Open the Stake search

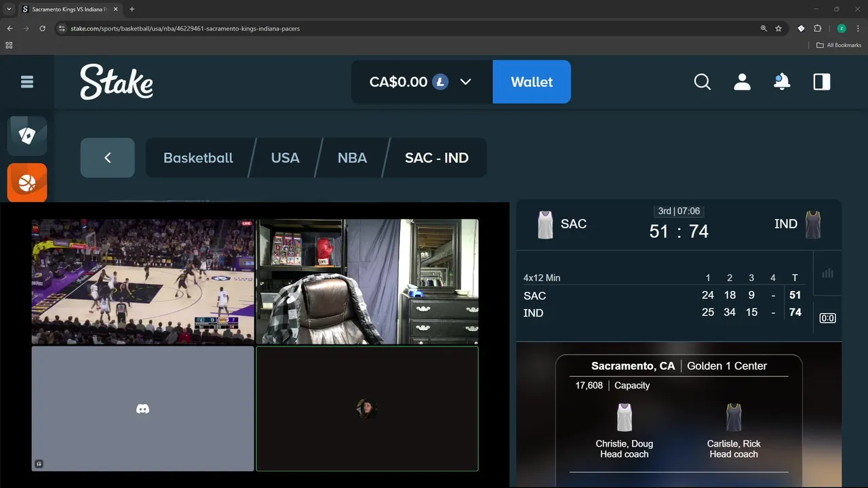703,82
